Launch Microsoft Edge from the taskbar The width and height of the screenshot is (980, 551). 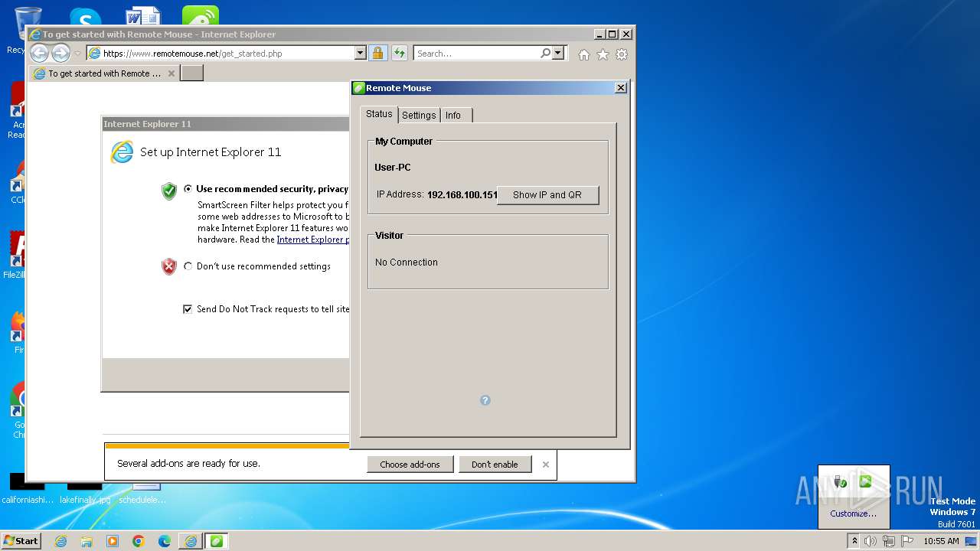(165, 541)
